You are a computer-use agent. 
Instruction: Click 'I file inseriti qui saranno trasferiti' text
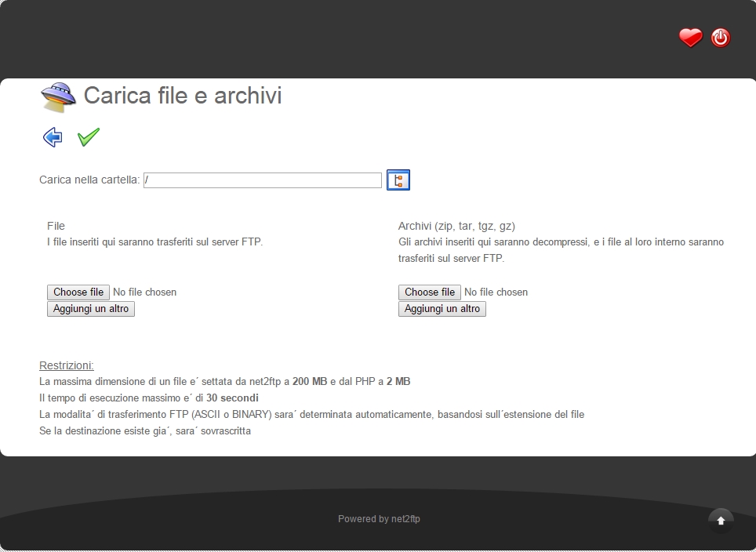(154, 242)
